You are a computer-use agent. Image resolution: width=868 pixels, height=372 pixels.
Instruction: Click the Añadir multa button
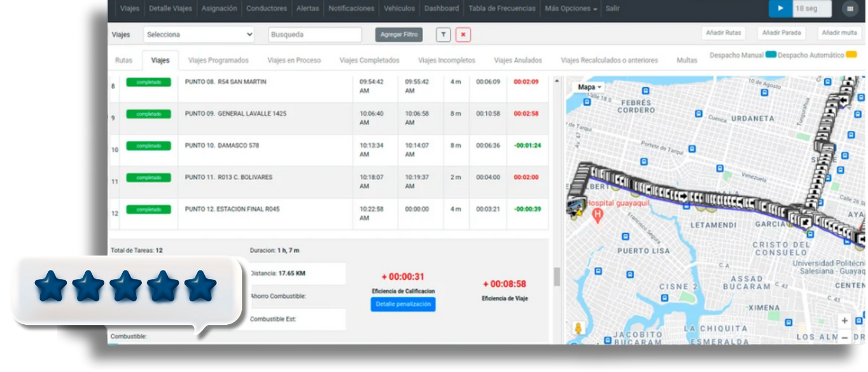pos(839,32)
